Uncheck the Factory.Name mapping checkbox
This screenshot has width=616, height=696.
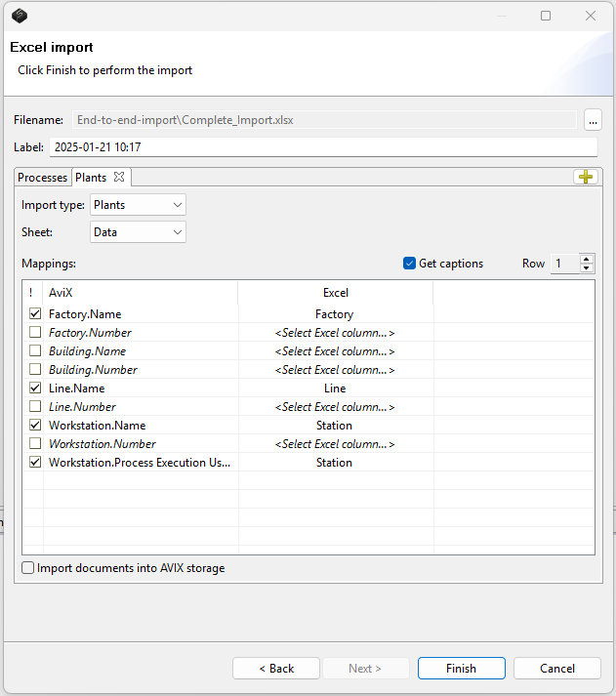[35, 314]
